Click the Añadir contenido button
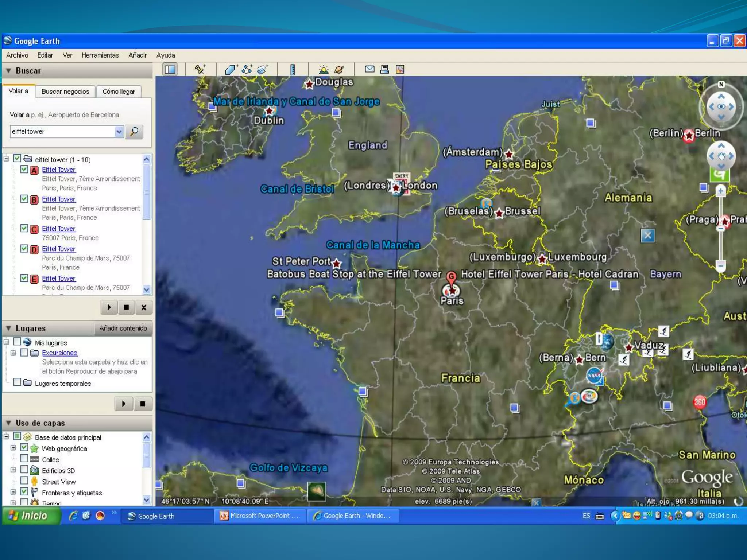The height and width of the screenshot is (560, 747). (x=123, y=328)
